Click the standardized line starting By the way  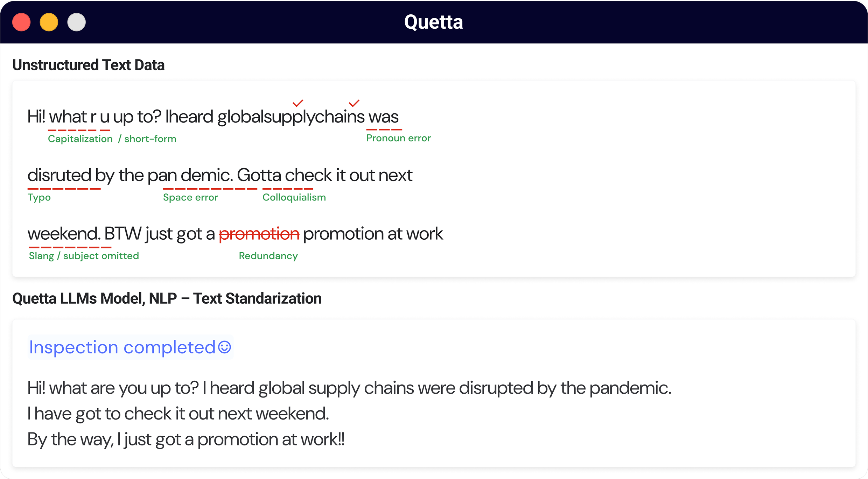[x=186, y=439]
